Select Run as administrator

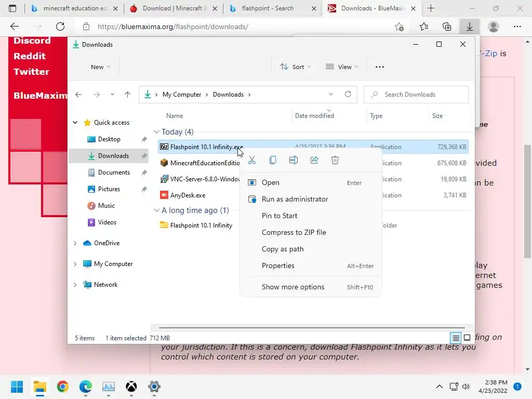[x=311, y=199]
